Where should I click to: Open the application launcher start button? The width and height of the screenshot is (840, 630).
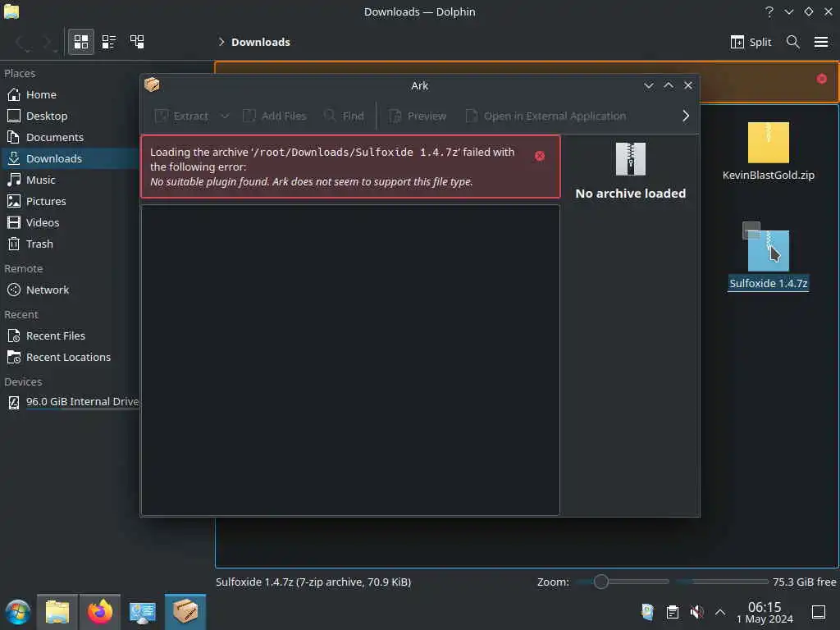click(17, 612)
